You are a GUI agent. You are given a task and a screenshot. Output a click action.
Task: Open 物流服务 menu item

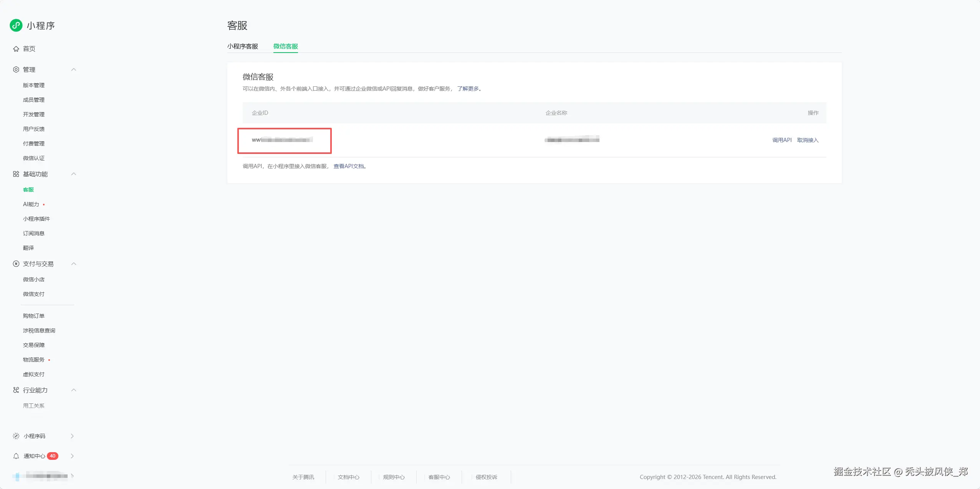point(34,360)
